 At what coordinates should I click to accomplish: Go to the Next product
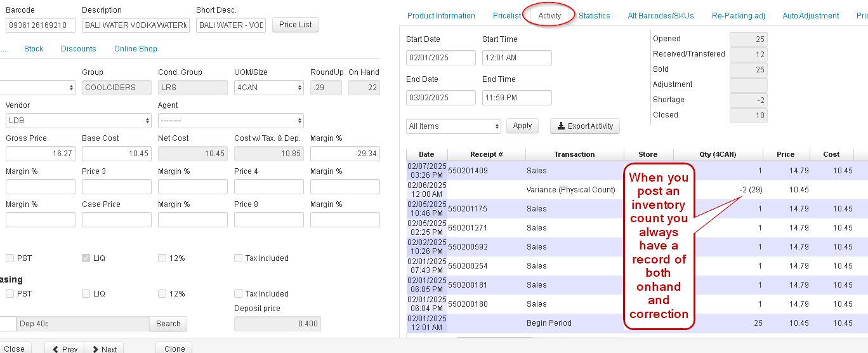pyautogui.click(x=105, y=349)
